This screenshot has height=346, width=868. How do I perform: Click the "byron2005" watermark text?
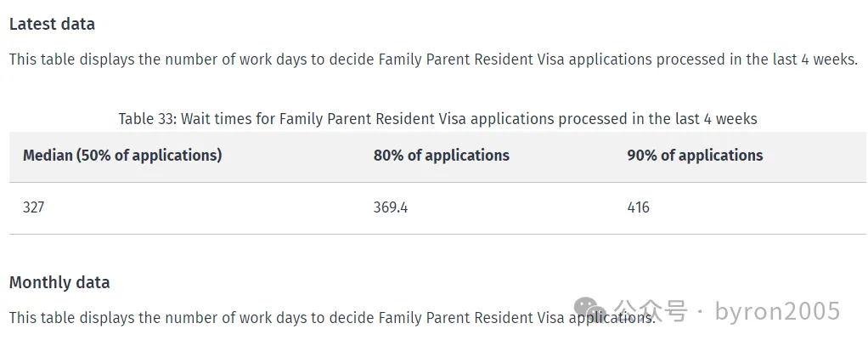click(x=777, y=311)
